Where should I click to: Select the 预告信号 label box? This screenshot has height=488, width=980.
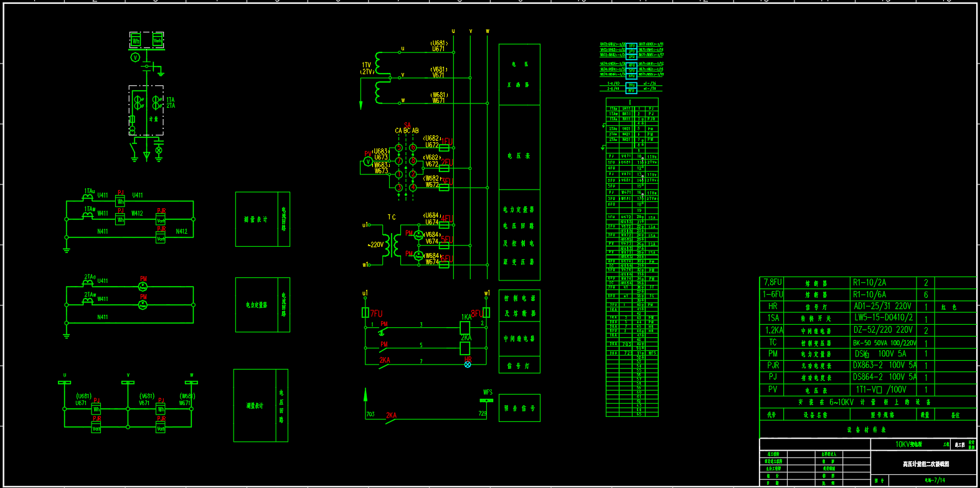(x=519, y=408)
